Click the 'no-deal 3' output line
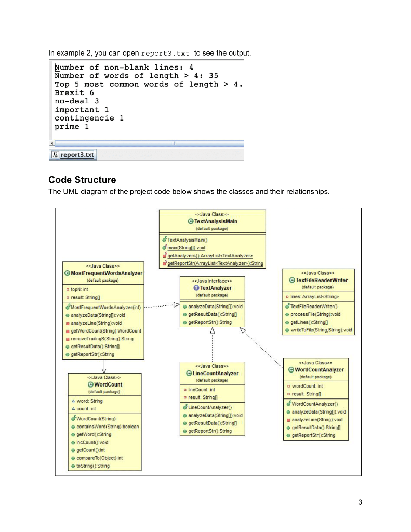 77,101
